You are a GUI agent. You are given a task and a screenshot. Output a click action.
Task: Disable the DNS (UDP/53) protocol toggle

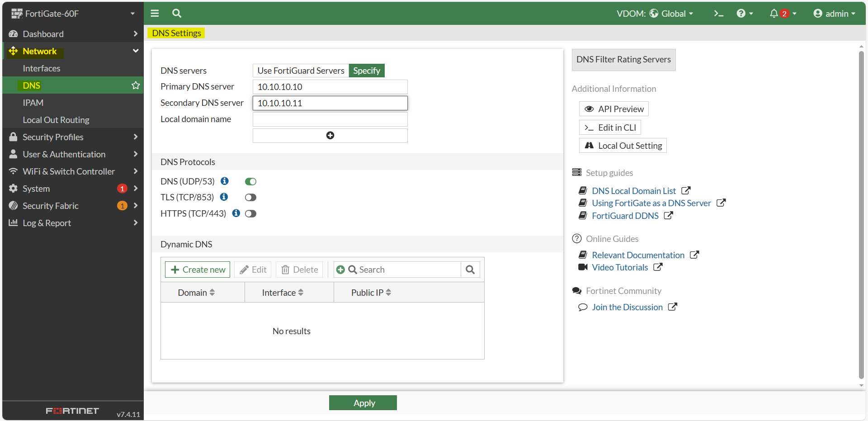pyautogui.click(x=250, y=181)
